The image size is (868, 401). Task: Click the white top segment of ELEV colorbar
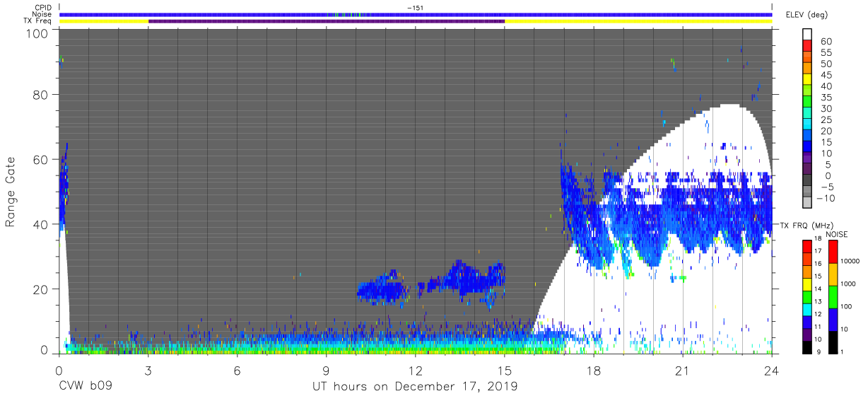808,35
